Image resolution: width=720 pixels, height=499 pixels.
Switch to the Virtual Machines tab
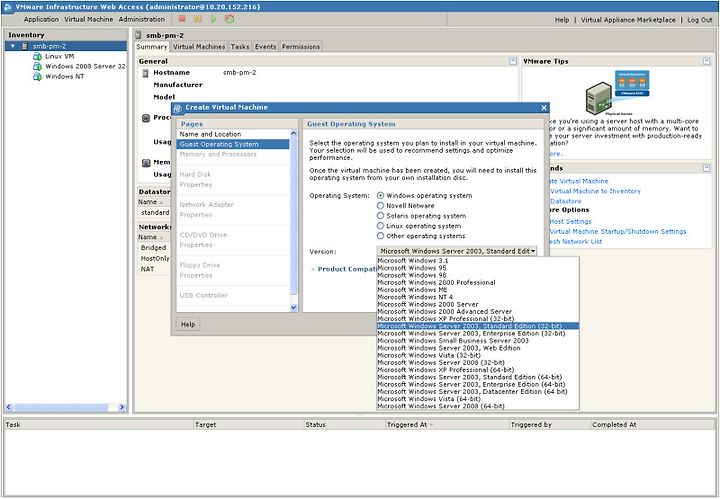point(199,47)
